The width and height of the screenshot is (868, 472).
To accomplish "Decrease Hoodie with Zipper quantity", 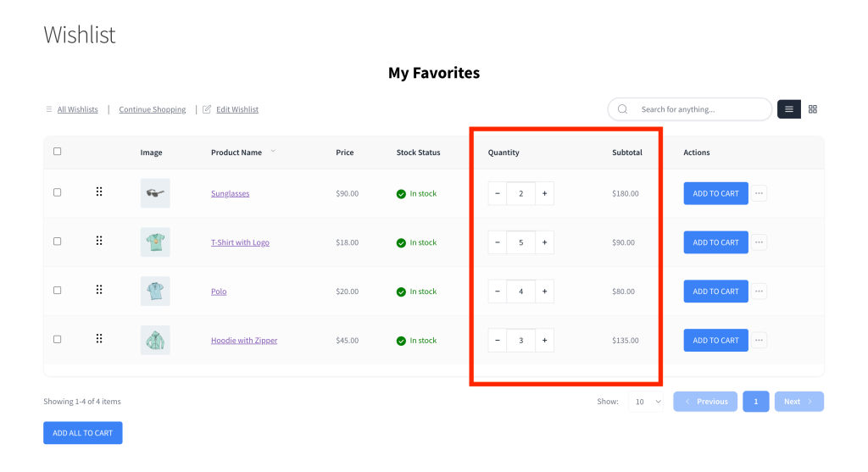I will (x=497, y=341).
